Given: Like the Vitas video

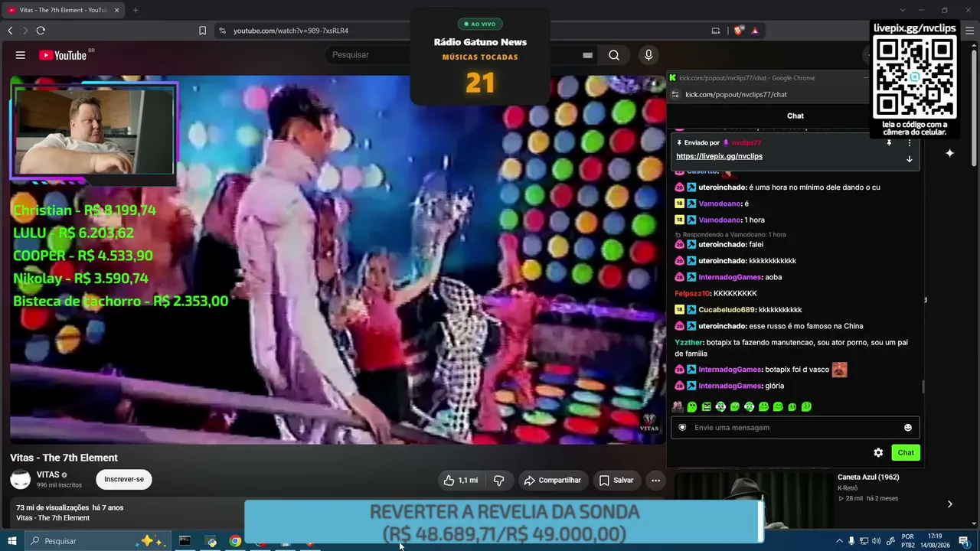Looking at the screenshot, I should coord(460,481).
